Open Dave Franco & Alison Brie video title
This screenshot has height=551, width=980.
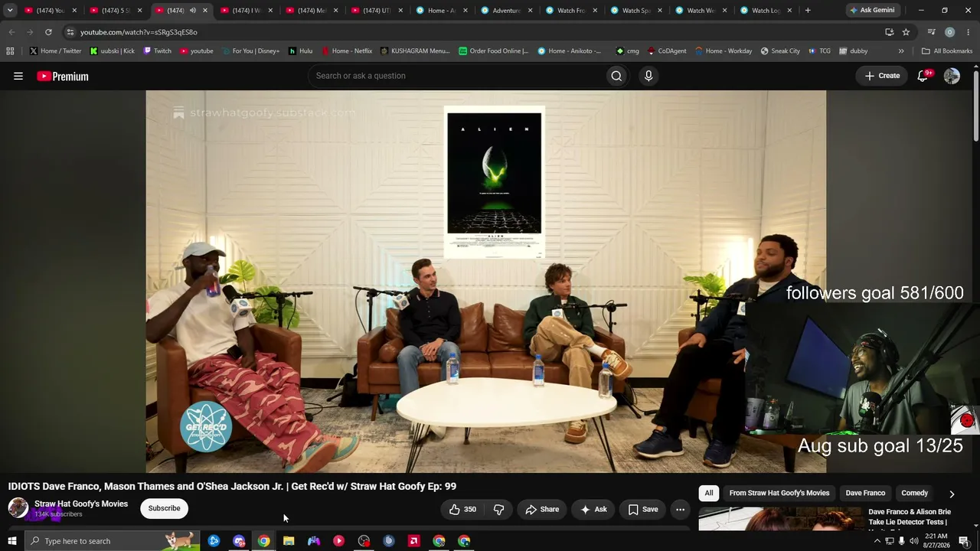(x=910, y=517)
